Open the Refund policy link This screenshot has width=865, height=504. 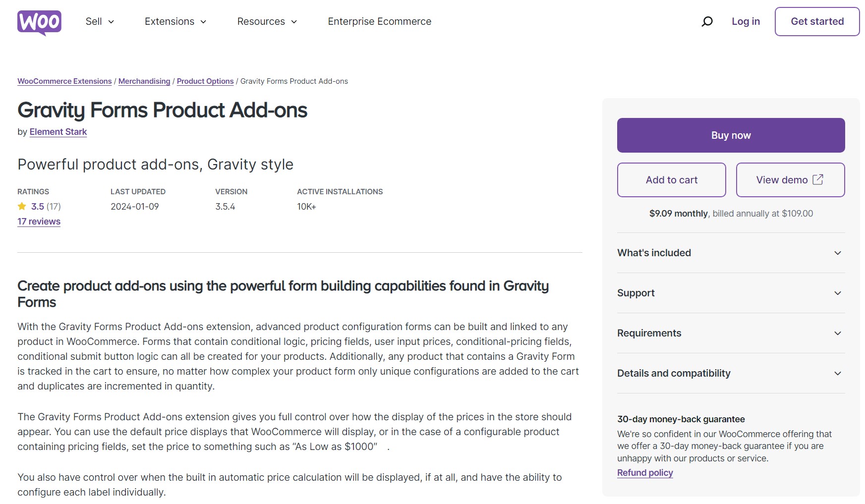coord(645,473)
